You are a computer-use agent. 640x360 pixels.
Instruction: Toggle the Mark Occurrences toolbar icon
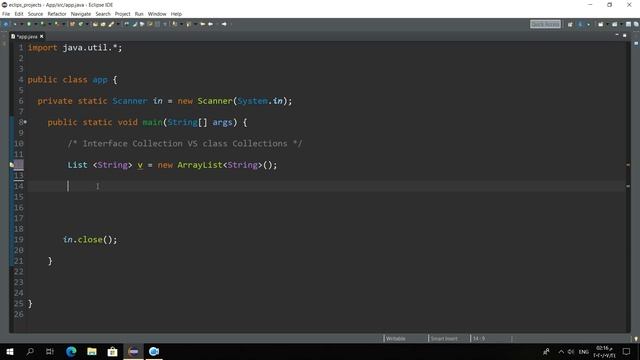tap(134, 24)
